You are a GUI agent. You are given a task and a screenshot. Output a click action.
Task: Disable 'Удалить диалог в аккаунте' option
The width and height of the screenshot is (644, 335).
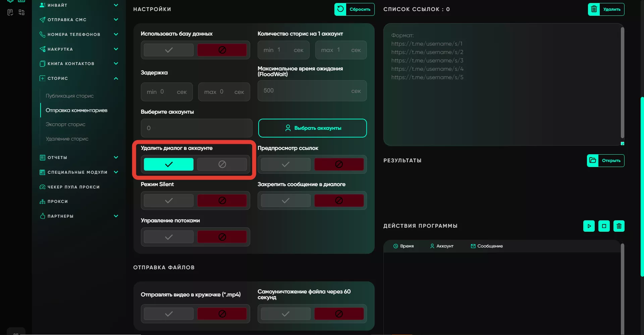[222, 164]
